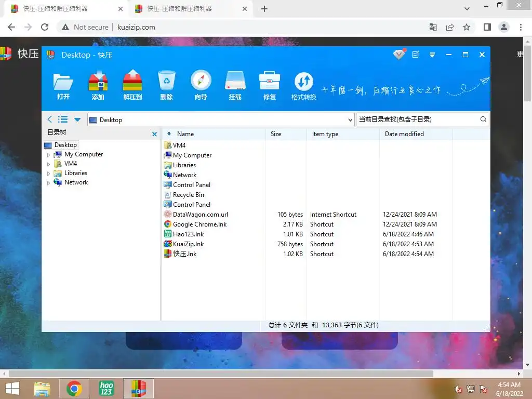Select DataWagon.com.url file
Image resolution: width=532 pixels, height=399 pixels.
[x=196, y=215]
